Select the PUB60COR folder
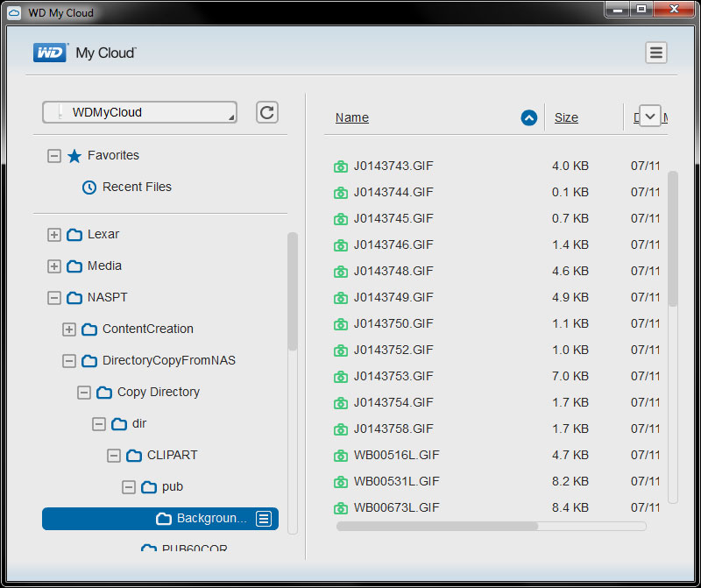The width and height of the screenshot is (701, 588). (x=195, y=548)
